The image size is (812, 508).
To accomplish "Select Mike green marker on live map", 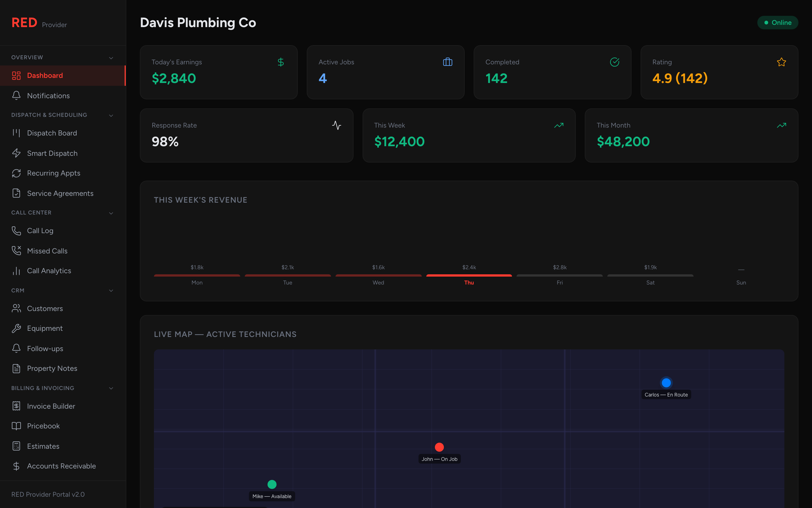I will pos(272,485).
